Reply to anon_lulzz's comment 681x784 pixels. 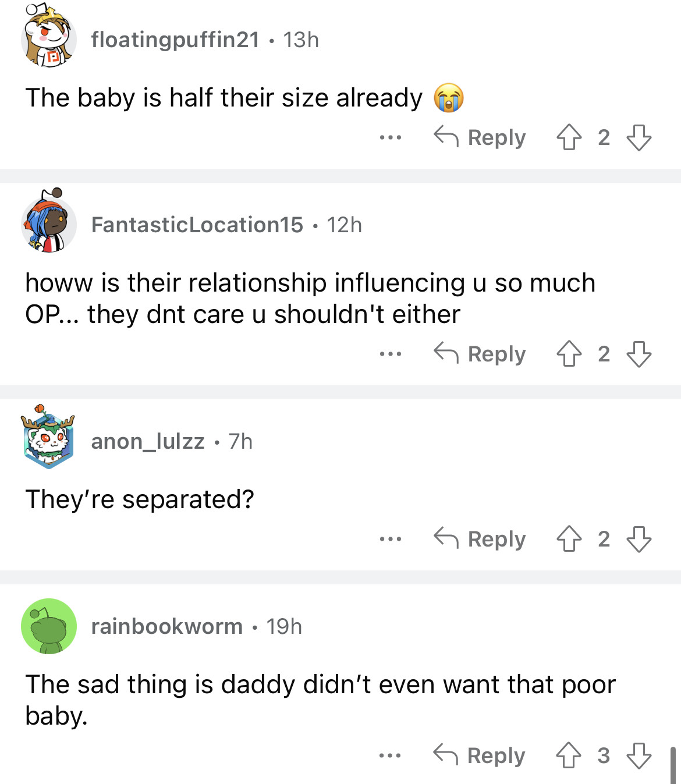tap(480, 539)
